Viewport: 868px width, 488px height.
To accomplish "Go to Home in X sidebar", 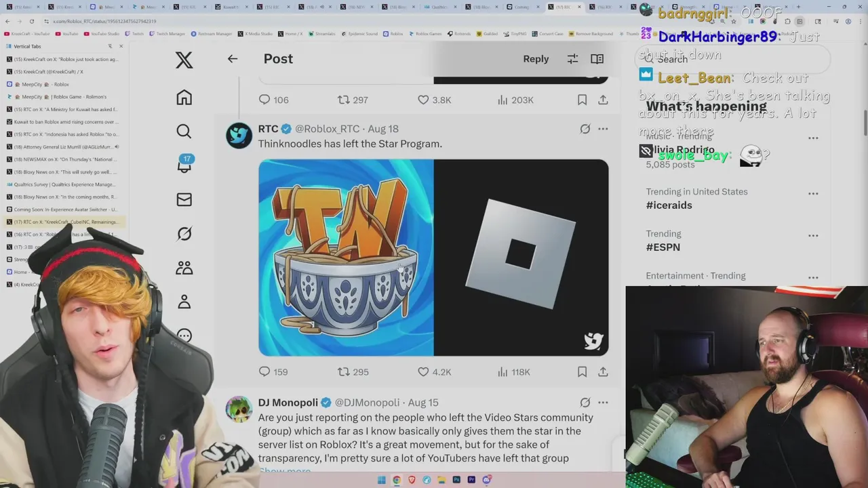I will (x=184, y=98).
